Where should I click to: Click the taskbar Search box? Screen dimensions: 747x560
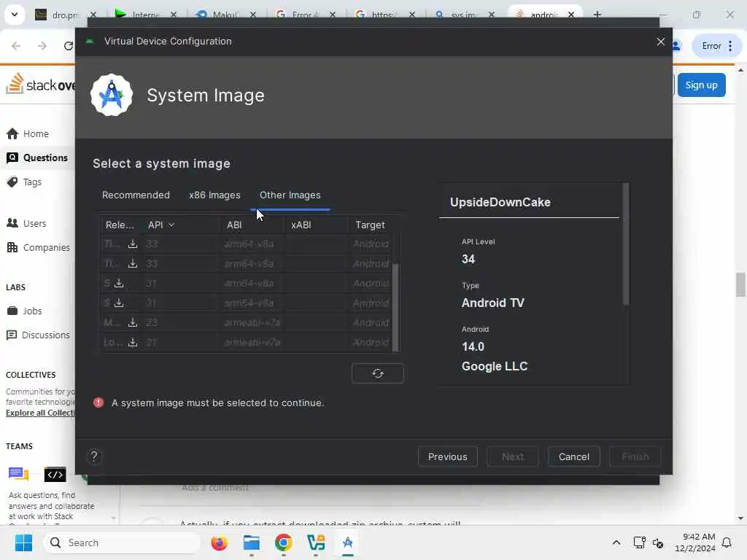coord(122,542)
